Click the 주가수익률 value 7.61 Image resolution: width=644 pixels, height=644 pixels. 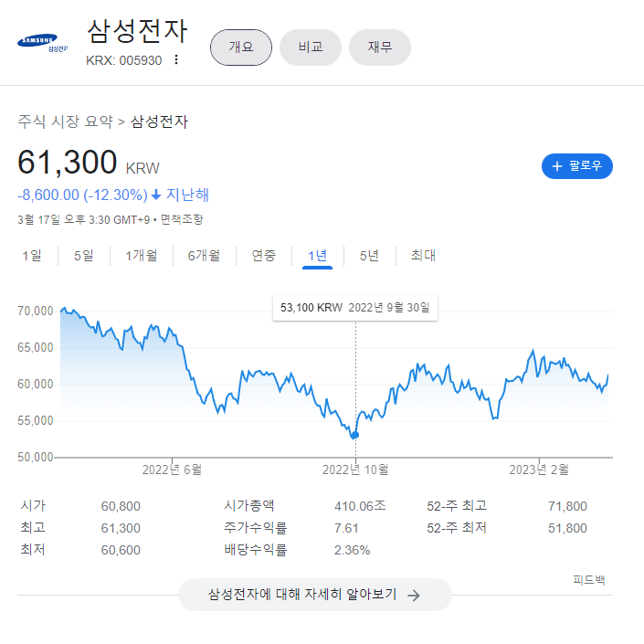tap(346, 528)
